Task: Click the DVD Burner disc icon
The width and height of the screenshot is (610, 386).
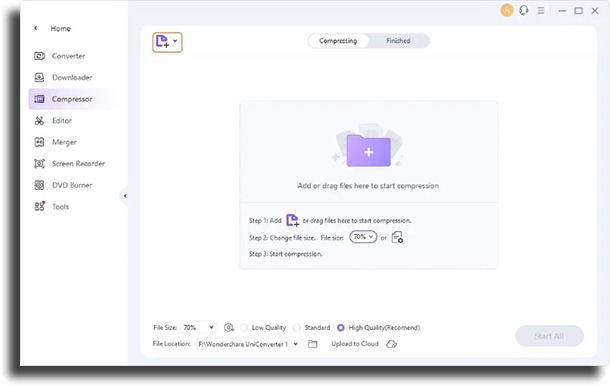Action: [39, 185]
